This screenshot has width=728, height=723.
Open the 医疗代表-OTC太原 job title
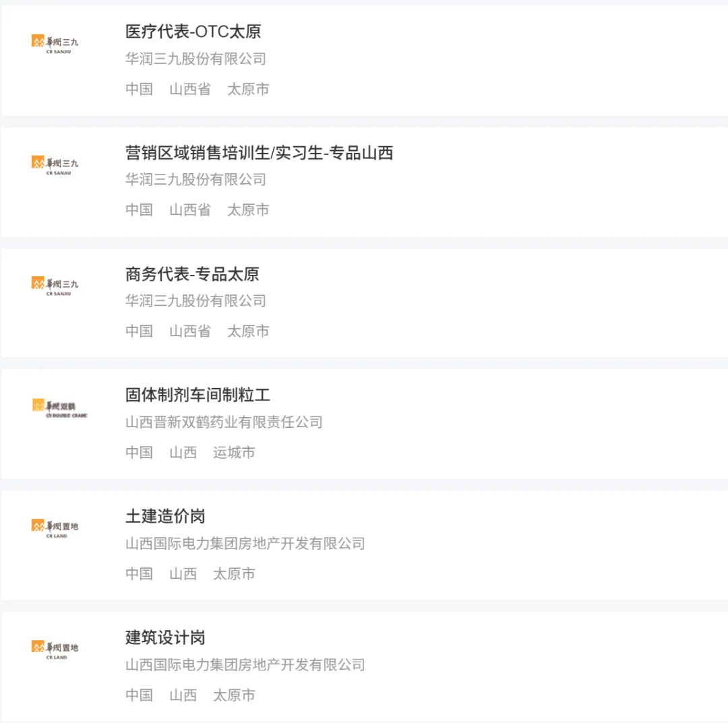pyautogui.click(x=193, y=32)
